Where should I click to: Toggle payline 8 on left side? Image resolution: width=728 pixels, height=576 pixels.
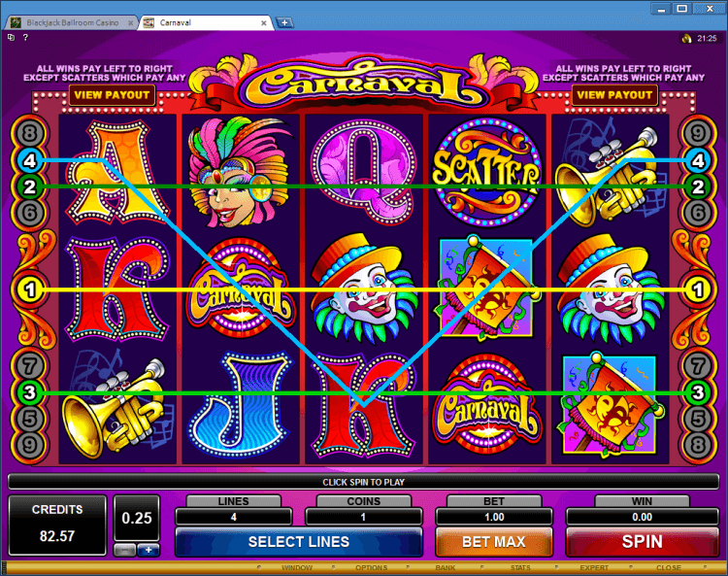(30, 134)
